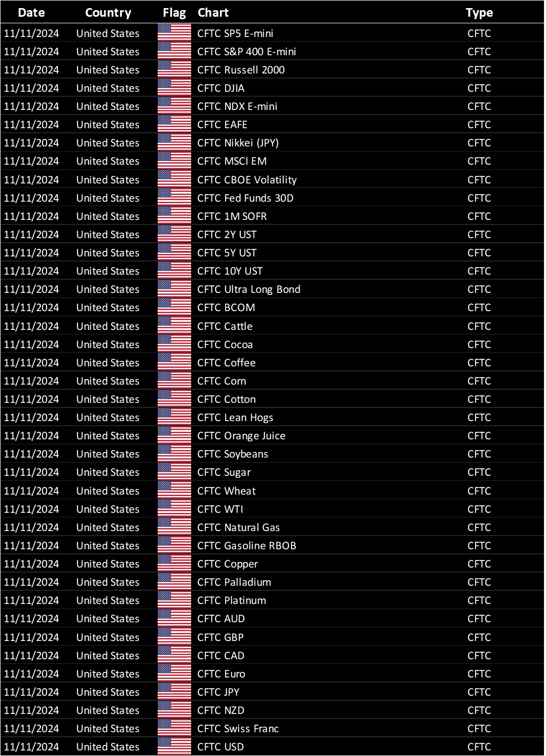Click the flag next to CFTC Euro
Image resolution: width=546 pixels, height=756 pixels.
(174, 673)
